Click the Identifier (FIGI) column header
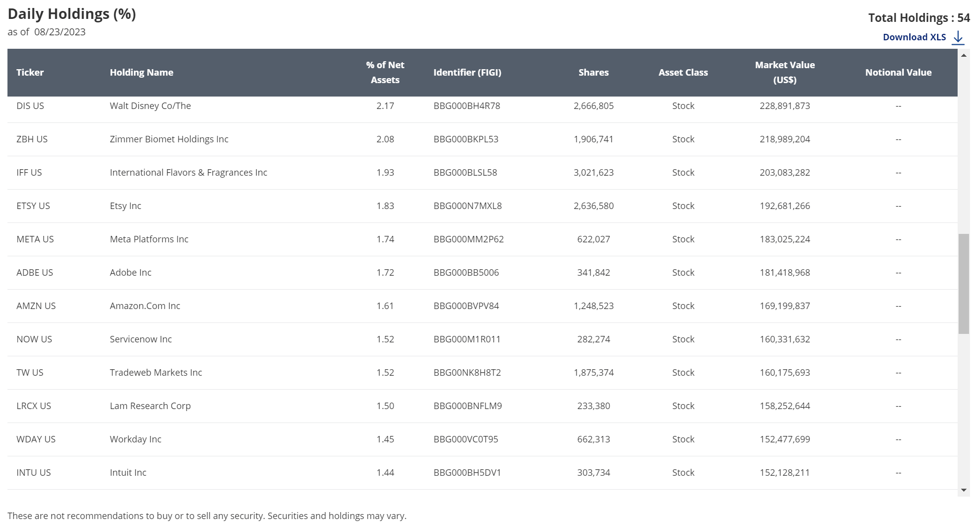980x528 pixels. 467,73
